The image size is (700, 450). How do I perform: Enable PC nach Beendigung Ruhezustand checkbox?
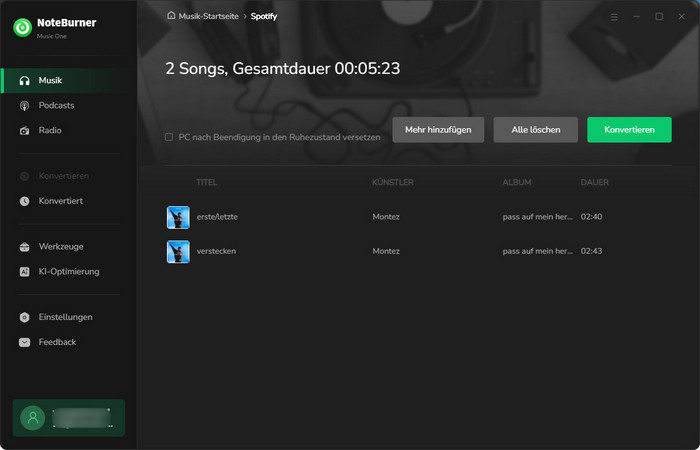[x=169, y=137]
